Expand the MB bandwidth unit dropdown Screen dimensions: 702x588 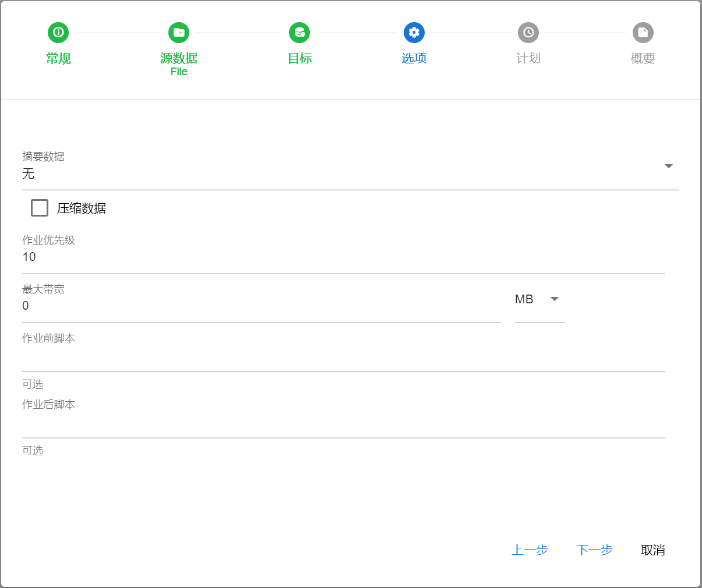554,299
